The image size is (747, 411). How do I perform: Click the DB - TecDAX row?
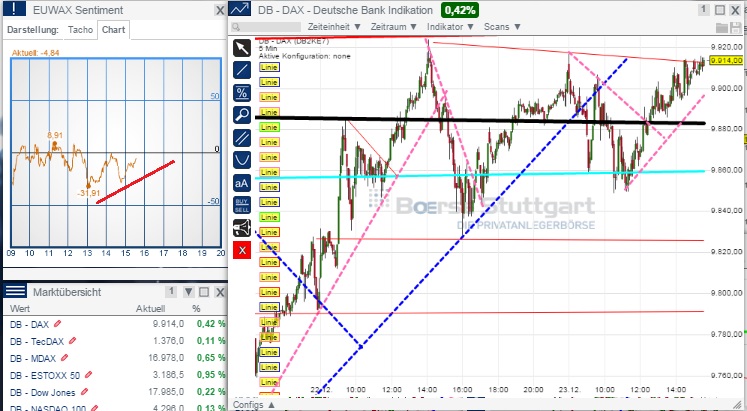[33, 341]
